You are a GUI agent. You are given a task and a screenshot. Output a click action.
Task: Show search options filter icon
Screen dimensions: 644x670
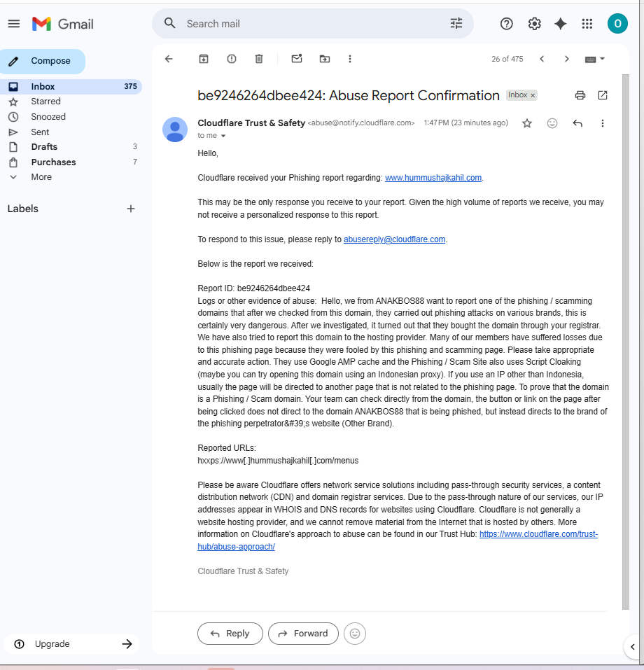tap(456, 24)
